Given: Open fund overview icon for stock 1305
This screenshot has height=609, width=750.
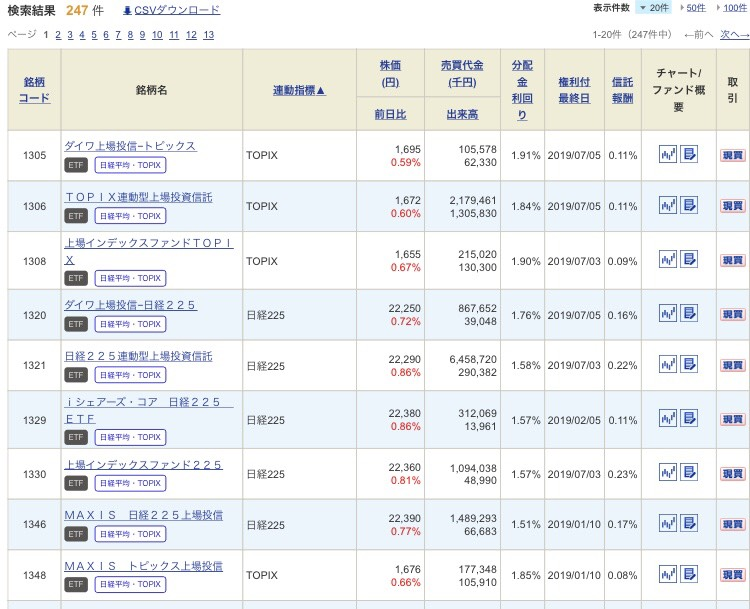Looking at the screenshot, I should [689, 155].
